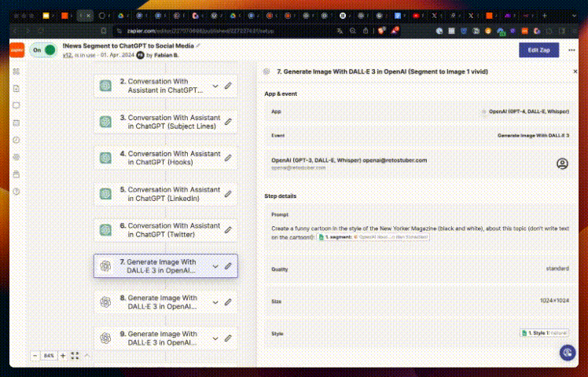Open the grid icon at top of left sidebar
This screenshot has width=588, height=377.
tap(17, 71)
